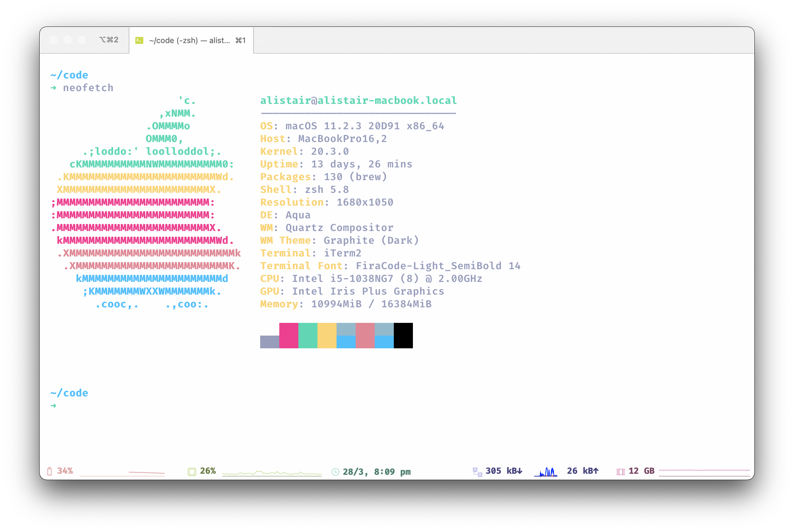The height and width of the screenshot is (532, 794).
Task: Click the network throughput icon
Action: [x=477, y=472]
